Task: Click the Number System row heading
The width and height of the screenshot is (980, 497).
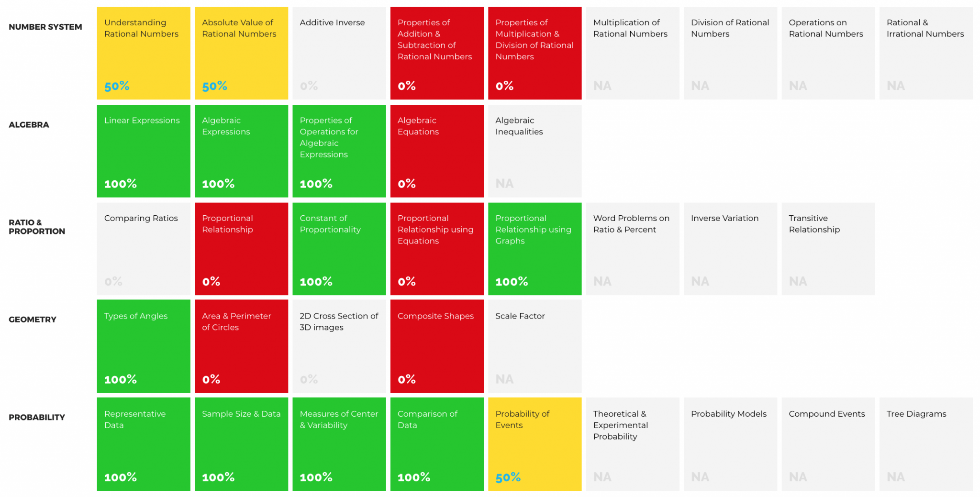Action: click(45, 27)
